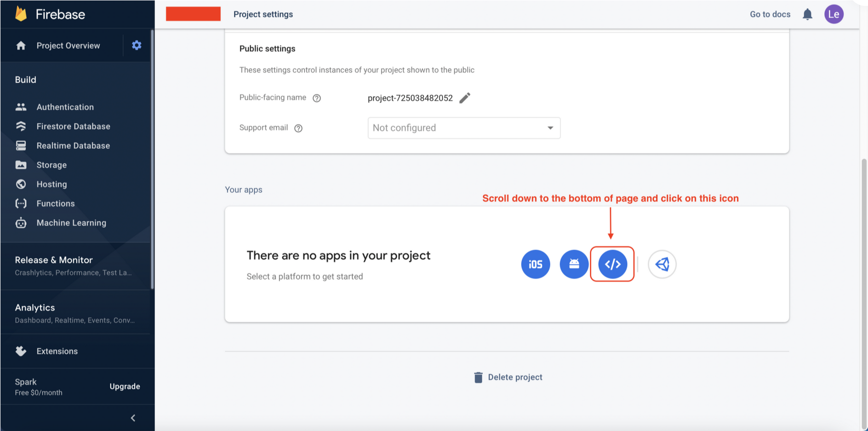The image size is (868, 431).
Task: Open Extensions in the sidebar
Action: [x=57, y=351]
